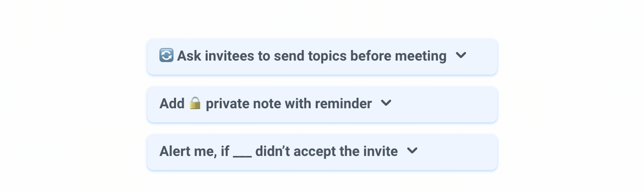Open the private note reminder chevron
This screenshot has width=644, height=193.
coord(386,103)
